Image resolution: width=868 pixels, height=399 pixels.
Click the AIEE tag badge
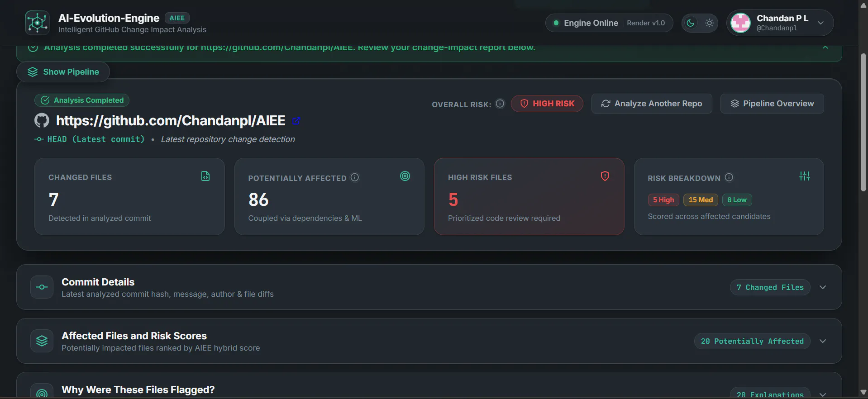click(177, 18)
